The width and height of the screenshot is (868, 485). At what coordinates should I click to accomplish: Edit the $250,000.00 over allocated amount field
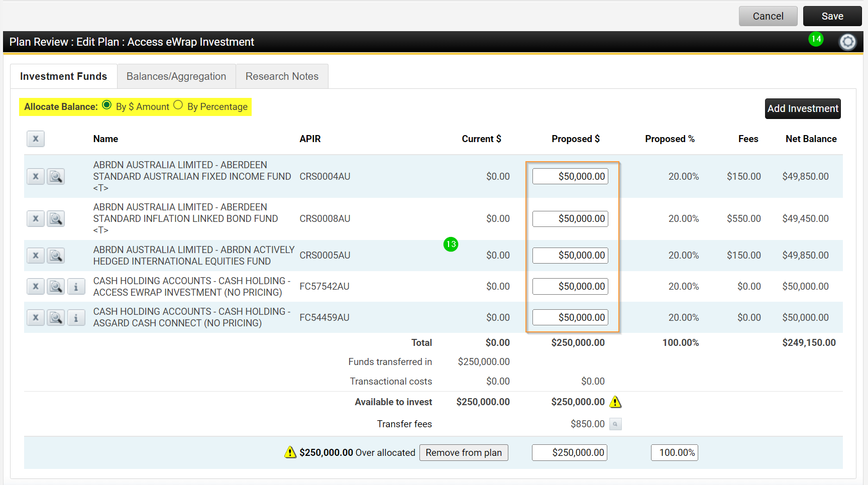pyautogui.click(x=570, y=452)
